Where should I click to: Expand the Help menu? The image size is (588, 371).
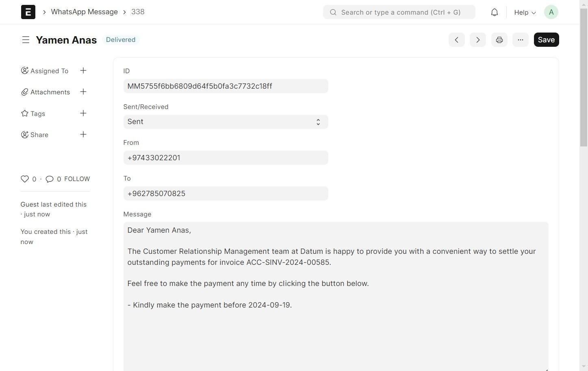click(x=525, y=12)
